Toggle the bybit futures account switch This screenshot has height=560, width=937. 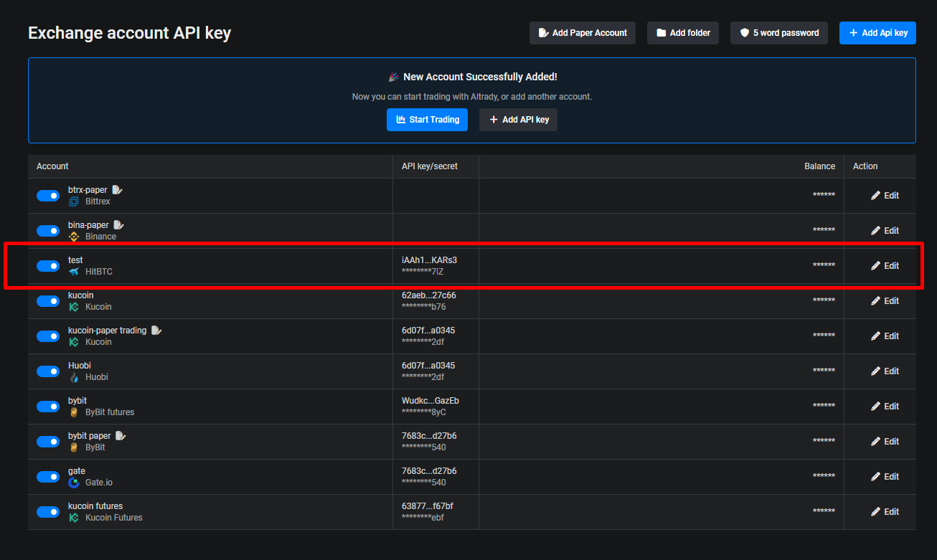pyautogui.click(x=48, y=407)
